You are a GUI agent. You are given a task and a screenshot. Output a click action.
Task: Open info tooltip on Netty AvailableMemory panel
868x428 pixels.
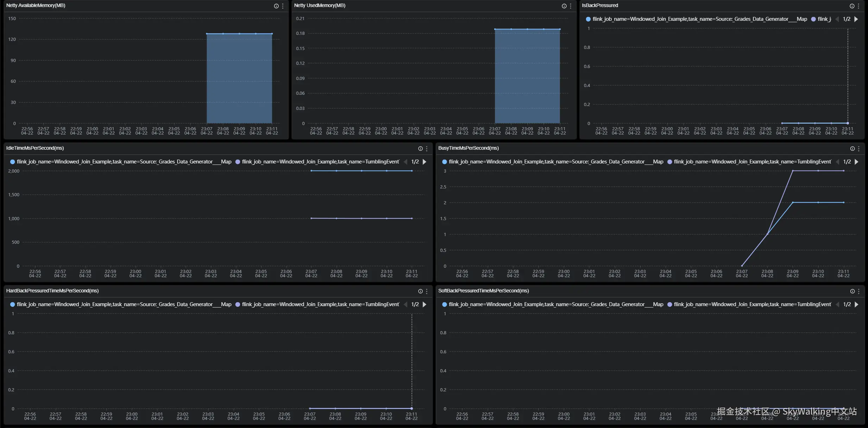pyautogui.click(x=276, y=6)
